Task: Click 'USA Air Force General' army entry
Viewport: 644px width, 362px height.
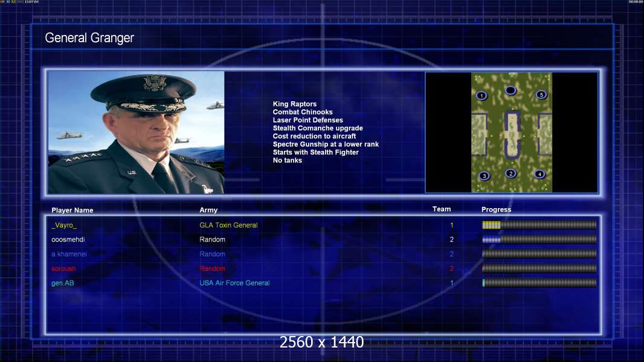Action: (234, 283)
